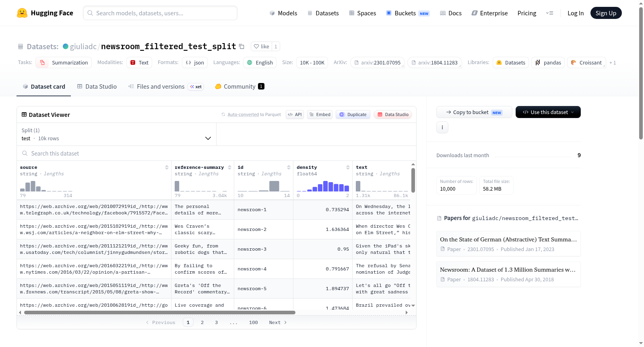Open the navigation overflow menu icon

coord(549,13)
